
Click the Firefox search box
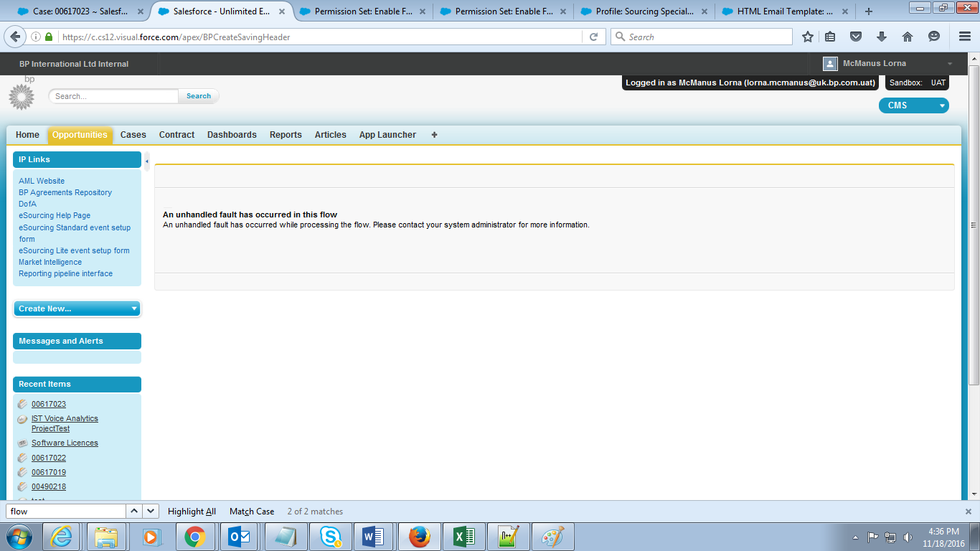click(x=702, y=37)
